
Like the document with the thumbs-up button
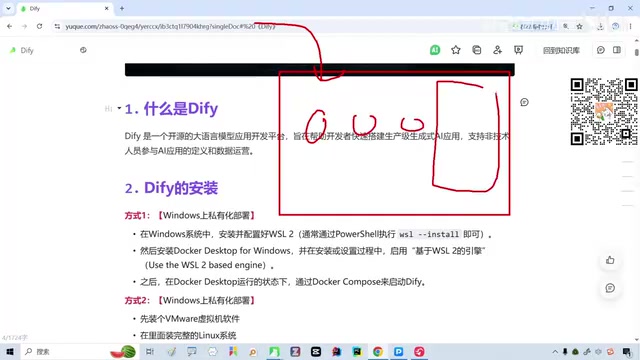point(610,260)
